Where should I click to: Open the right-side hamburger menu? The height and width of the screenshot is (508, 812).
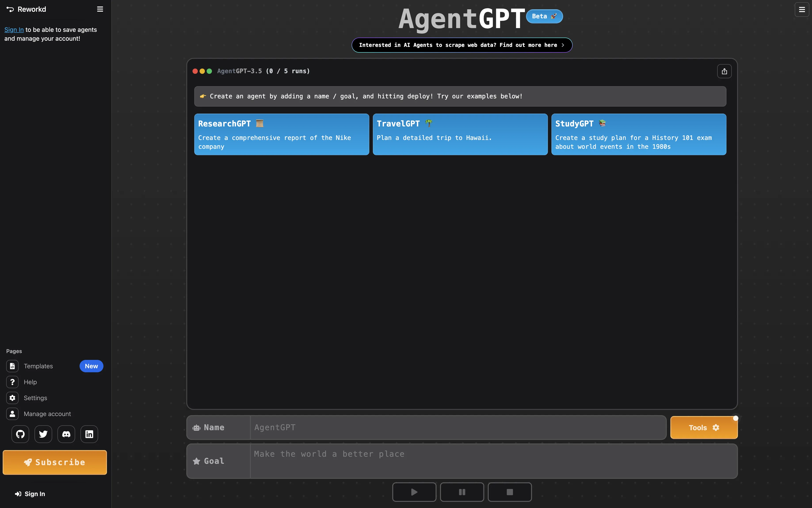[x=802, y=10]
